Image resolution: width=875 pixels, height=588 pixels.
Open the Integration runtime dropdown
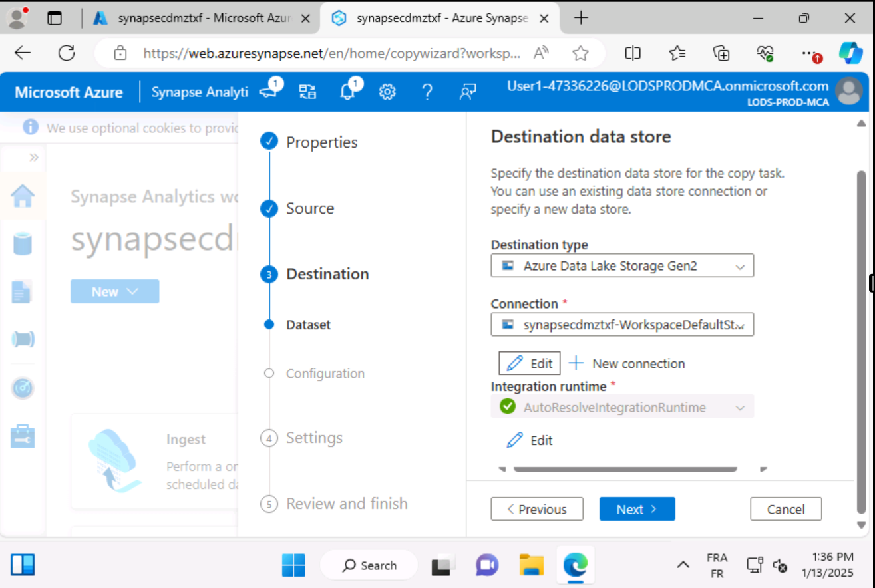pyautogui.click(x=622, y=407)
